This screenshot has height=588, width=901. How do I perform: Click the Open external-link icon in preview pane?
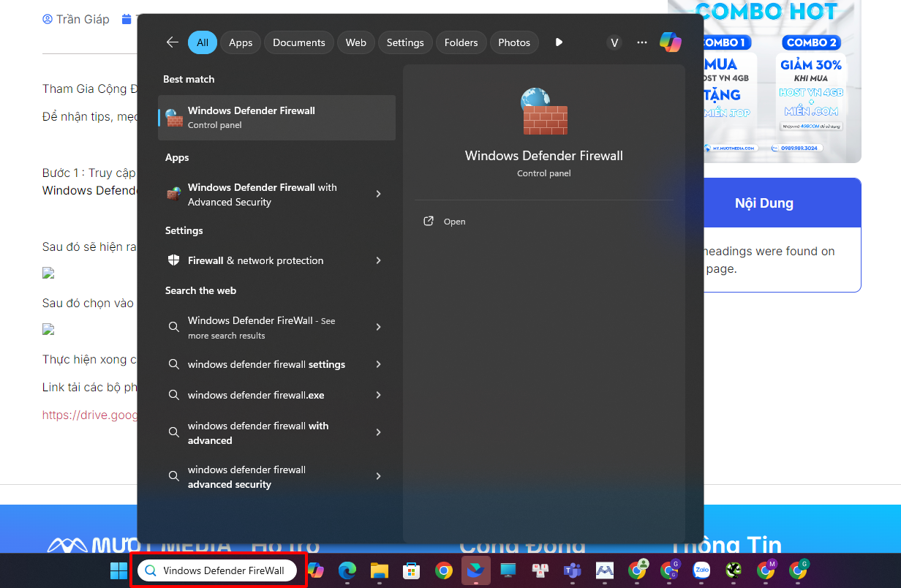pyautogui.click(x=429, y=221)
